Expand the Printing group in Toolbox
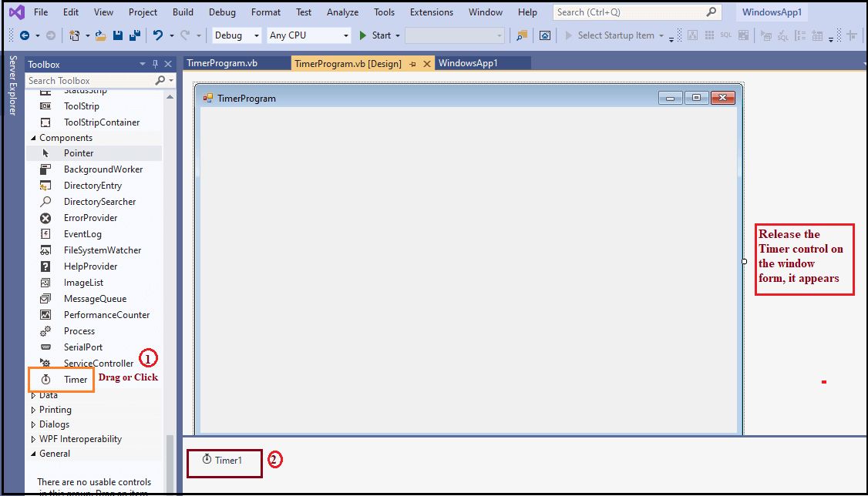The height and width of the screenshot is (496, 868). click(x=33, y=410)
